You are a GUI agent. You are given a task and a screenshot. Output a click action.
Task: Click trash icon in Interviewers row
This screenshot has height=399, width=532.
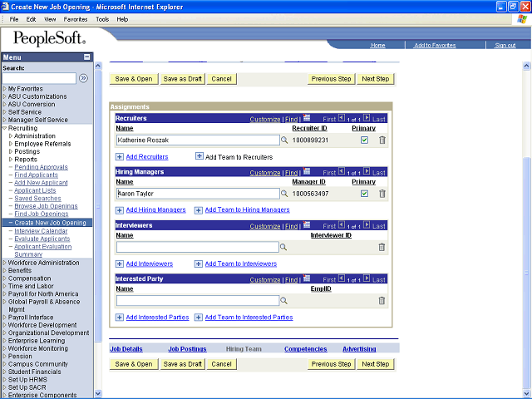point(382,247)
